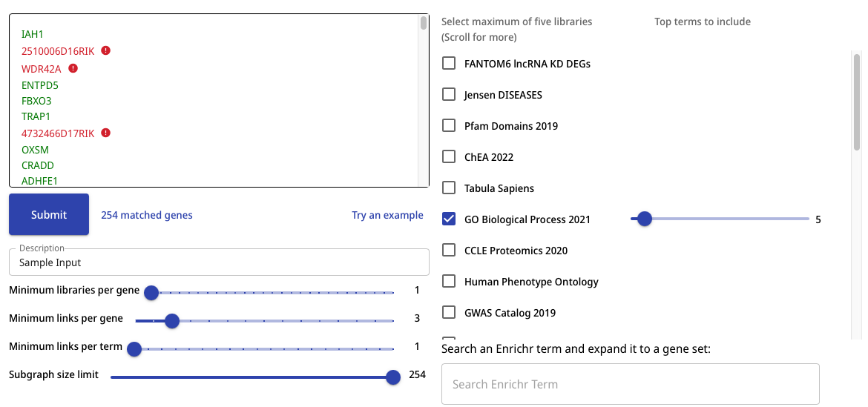Screen dimensions: 868x407
Task: Enable the Jensen DISEASES library
Action: point(449,95)
